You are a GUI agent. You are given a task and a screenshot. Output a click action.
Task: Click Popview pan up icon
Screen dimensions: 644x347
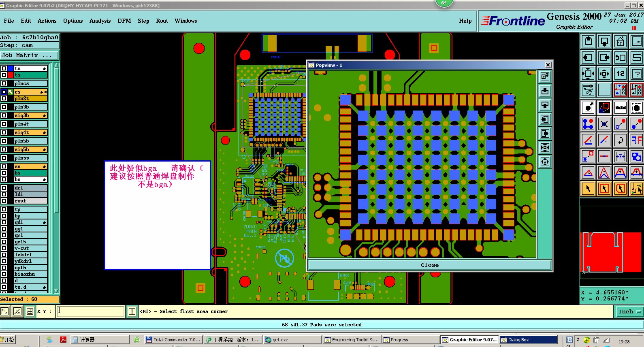(545, 91)
